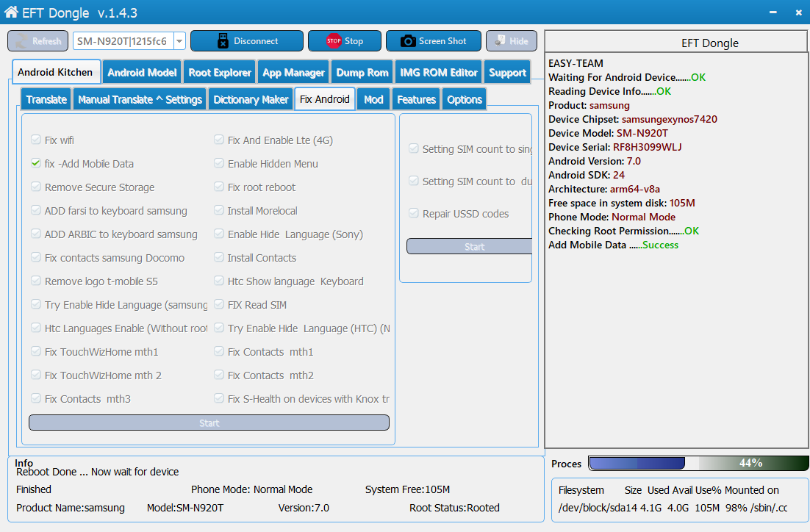This screenshot has width=810, height=532.
Task: Open the Features sub-tab
Action: [x=416, y=99]
